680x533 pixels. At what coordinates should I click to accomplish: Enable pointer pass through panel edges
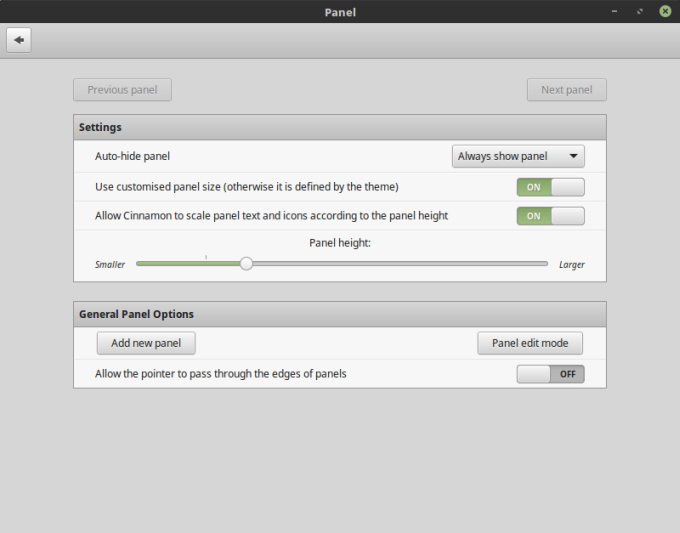click(550, 374)
